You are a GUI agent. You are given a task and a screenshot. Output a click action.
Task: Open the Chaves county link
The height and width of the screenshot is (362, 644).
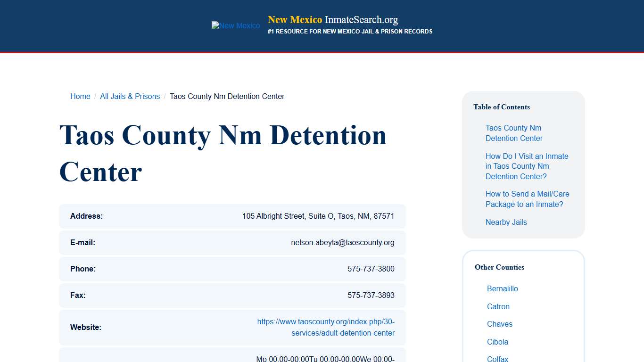pyautogui.click(x=499, y=324)
